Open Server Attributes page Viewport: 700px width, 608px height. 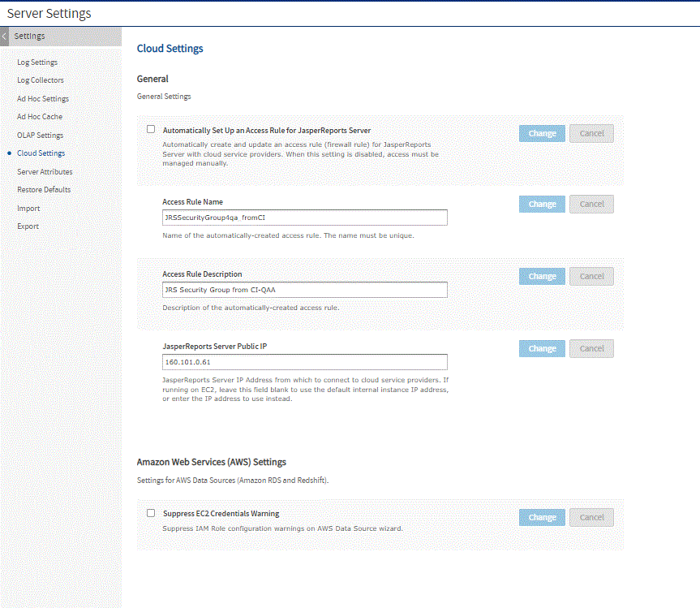tap(45, 171)
